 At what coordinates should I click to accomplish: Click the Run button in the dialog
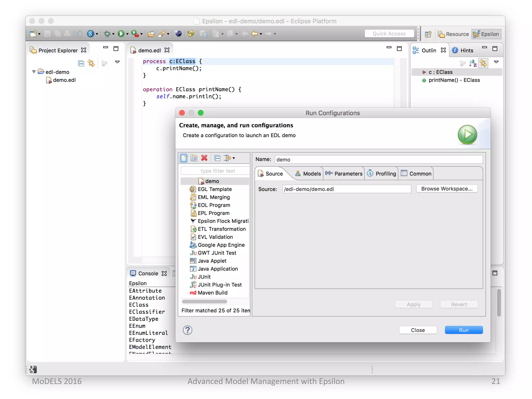click(x=464, y=330)
